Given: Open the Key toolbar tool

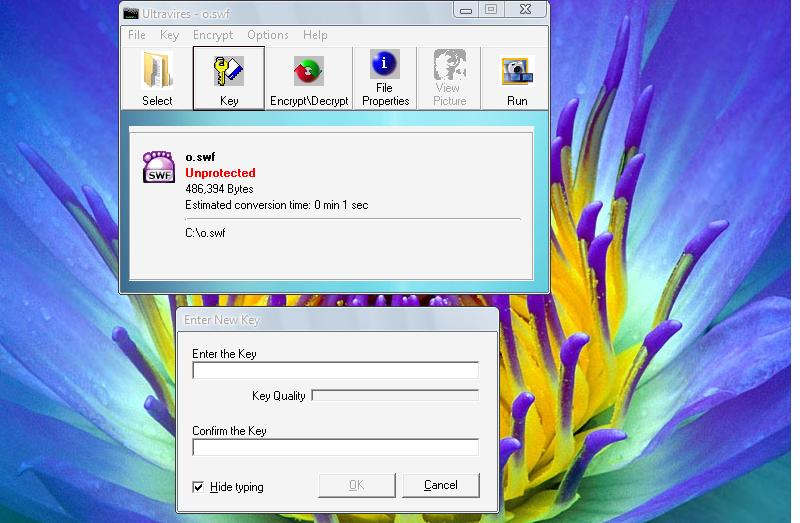Looking at the screenshot, I should pos(229,78).
